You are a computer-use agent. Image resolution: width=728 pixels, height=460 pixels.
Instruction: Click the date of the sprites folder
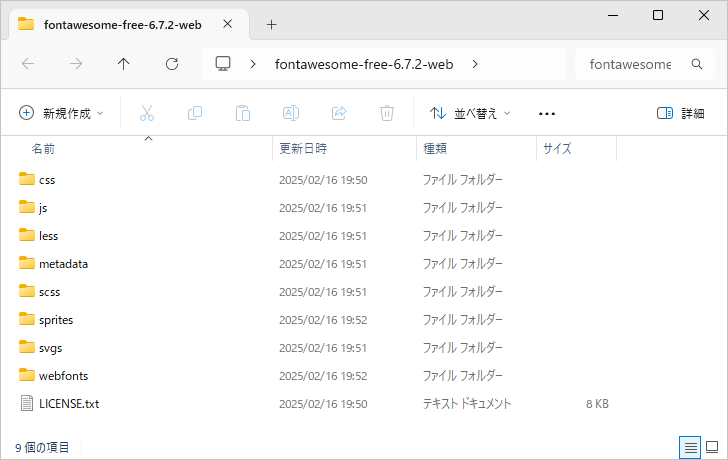click(323, 320)
